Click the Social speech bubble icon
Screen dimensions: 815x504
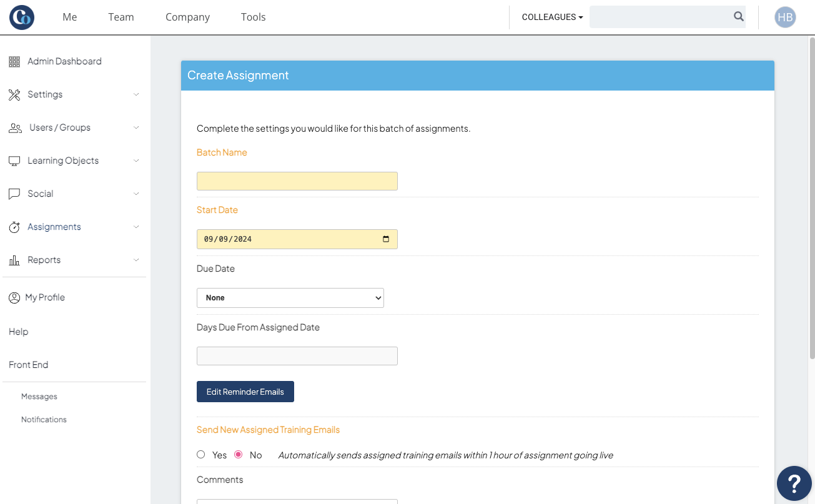pyautogui.click(x=14, y=194)
